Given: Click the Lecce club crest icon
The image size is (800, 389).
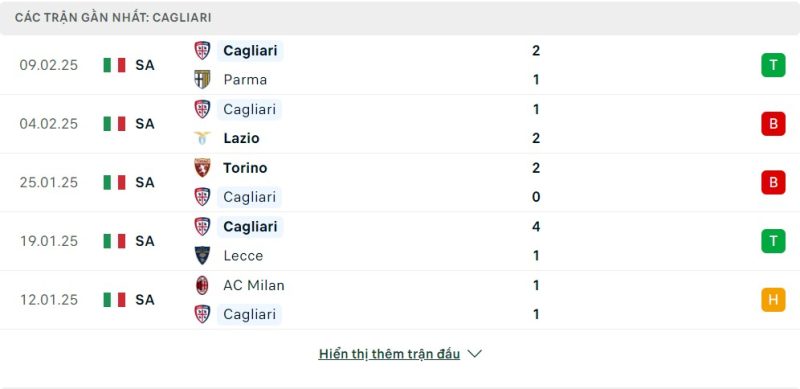Looking at the screenshot, I should [x=202, y=255].
